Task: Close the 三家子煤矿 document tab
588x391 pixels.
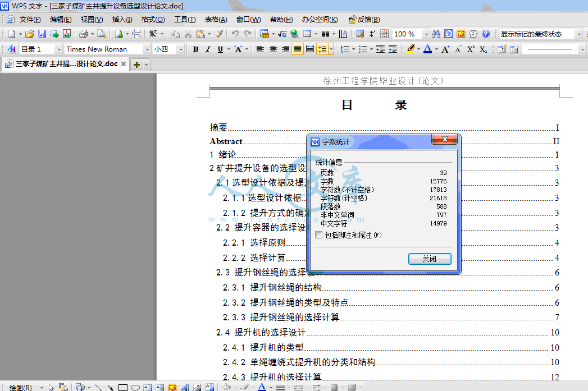Action: [124, 64]
